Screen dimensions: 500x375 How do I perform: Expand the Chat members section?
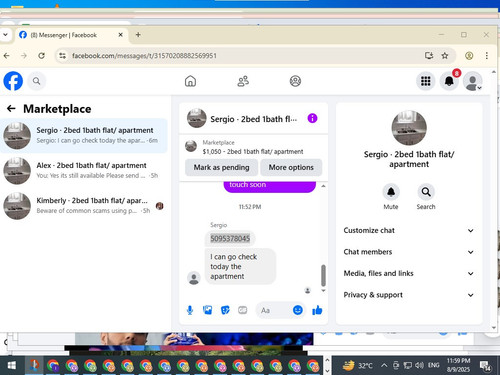pyautogui.click(x=409, y=252)
